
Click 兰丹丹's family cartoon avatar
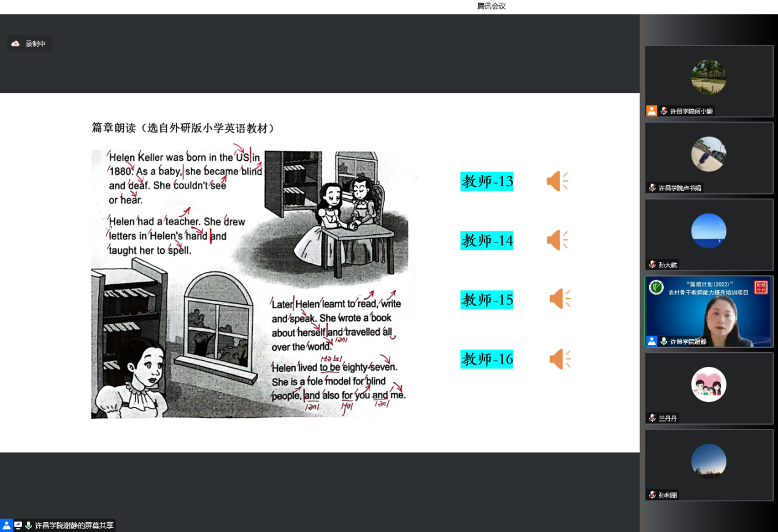point(709,384)
